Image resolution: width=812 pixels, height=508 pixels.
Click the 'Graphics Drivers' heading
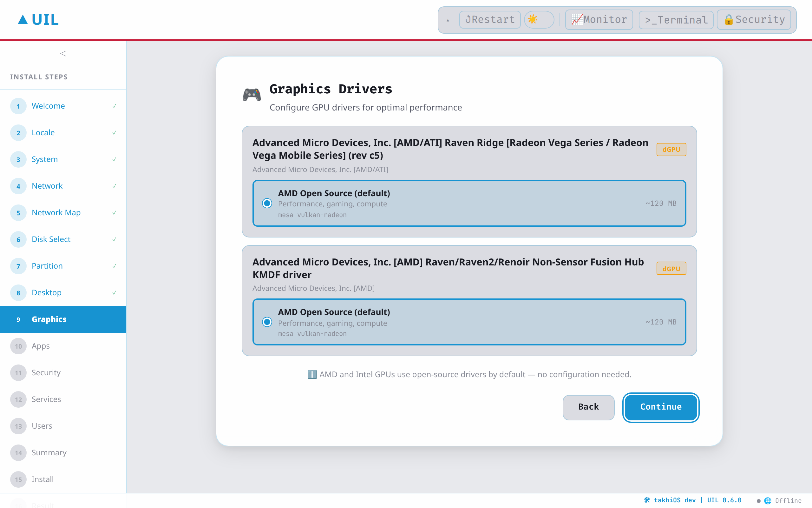coord(331,89)
